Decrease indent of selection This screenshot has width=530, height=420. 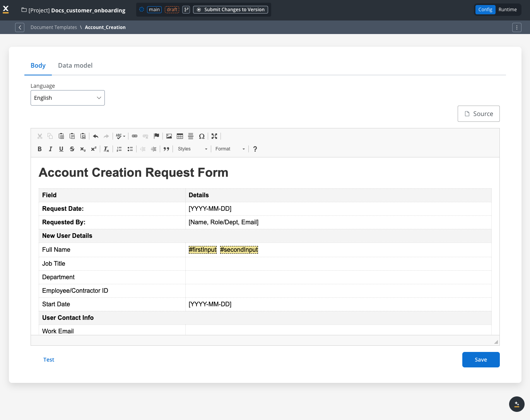coord(143,149)
